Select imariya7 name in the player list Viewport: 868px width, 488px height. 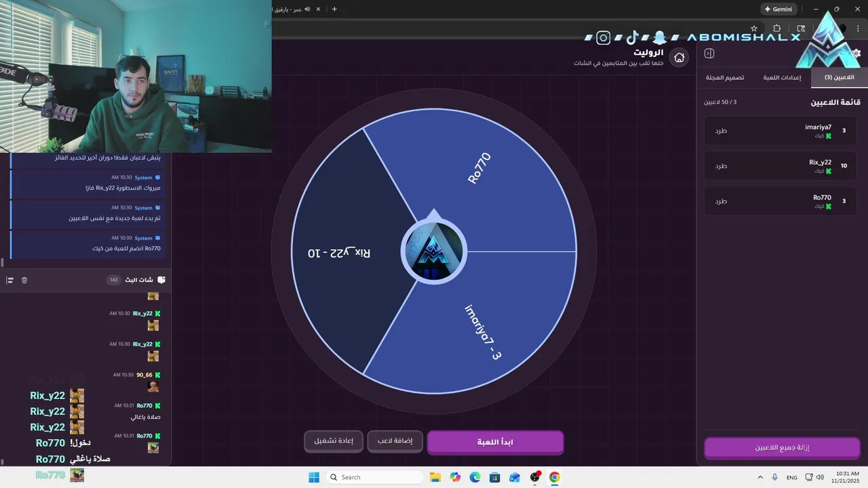818,127
